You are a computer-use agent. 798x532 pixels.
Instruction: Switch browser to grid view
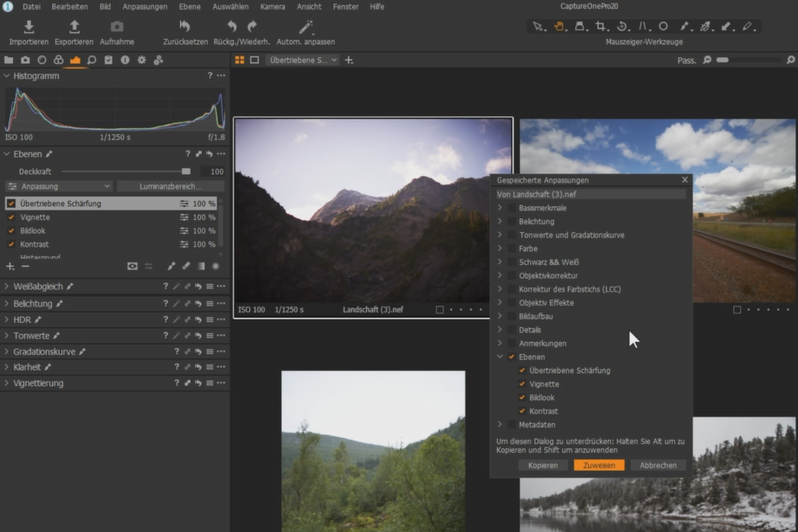240,60
